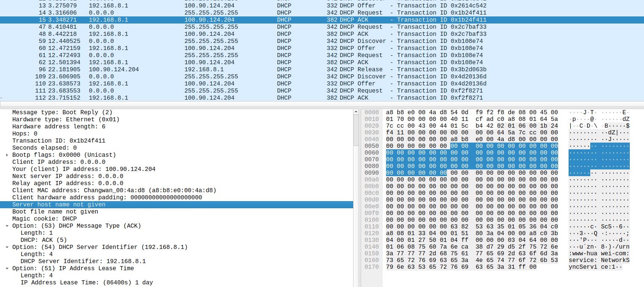Select the Relay agent IP address field
Image resolution: width=644 pixels, height=287 pixels.
[68, 183]
